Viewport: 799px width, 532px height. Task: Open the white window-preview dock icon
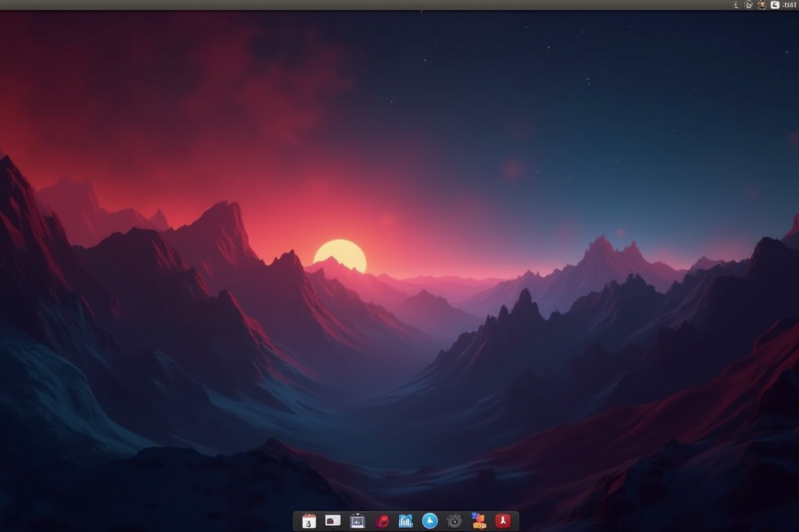tap(333, 521)
